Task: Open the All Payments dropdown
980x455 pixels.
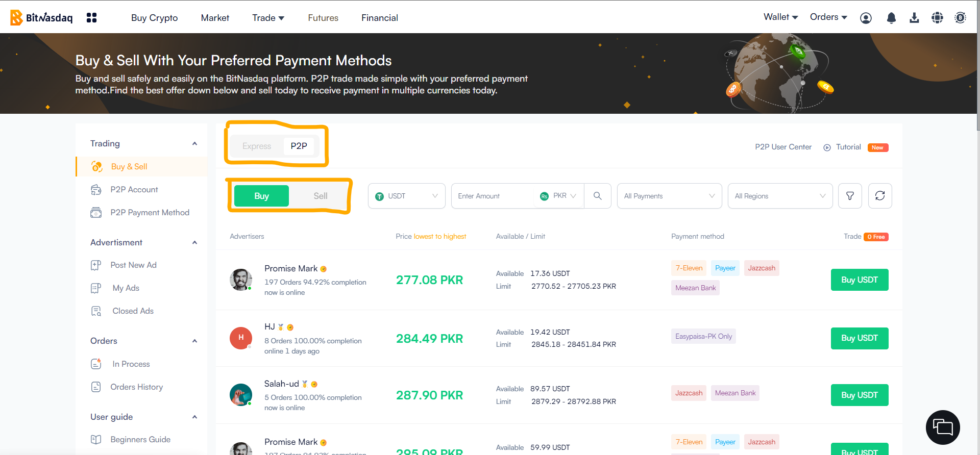Action: click(669, 196)
